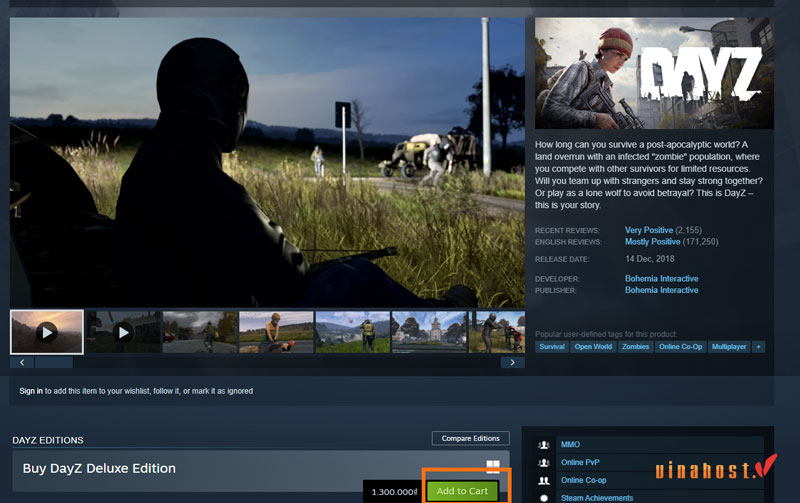The height and width of the screenshot is (503, 800).
Task: Select the Survival tag
Action: coord(552,347)
